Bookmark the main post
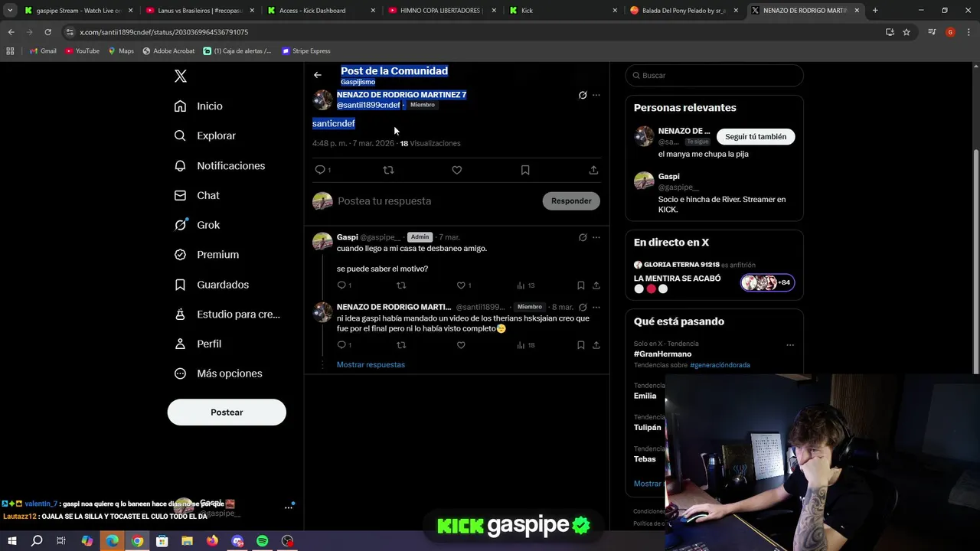 click(525, 170)
